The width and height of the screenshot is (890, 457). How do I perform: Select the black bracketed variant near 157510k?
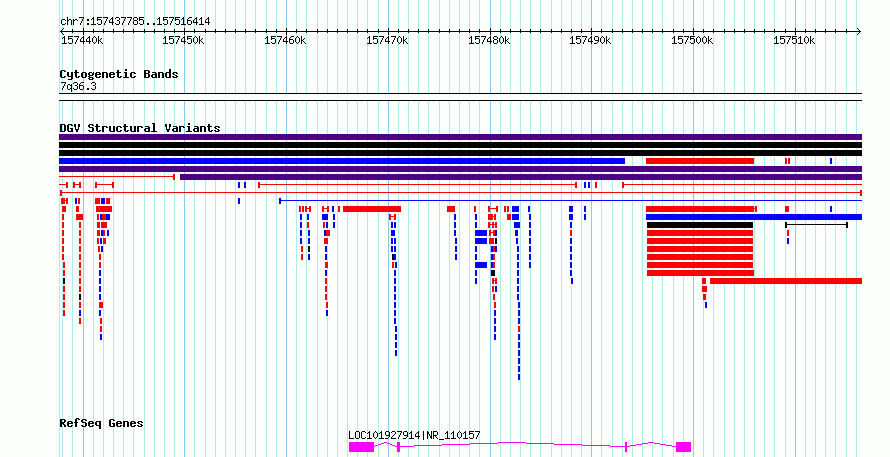click(x=816, y=225)
